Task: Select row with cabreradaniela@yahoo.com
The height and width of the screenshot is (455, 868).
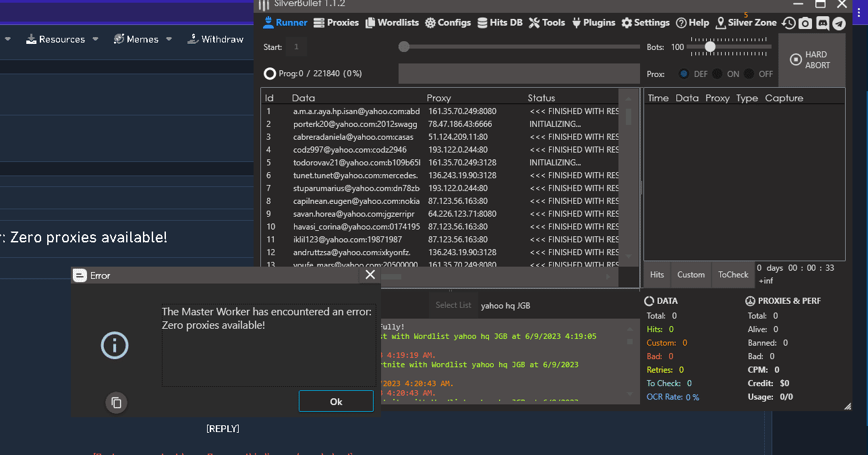Action: point(440,137)
